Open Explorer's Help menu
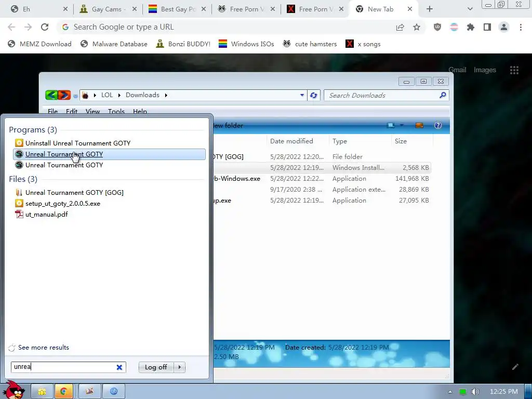 (x=140, y=111)
